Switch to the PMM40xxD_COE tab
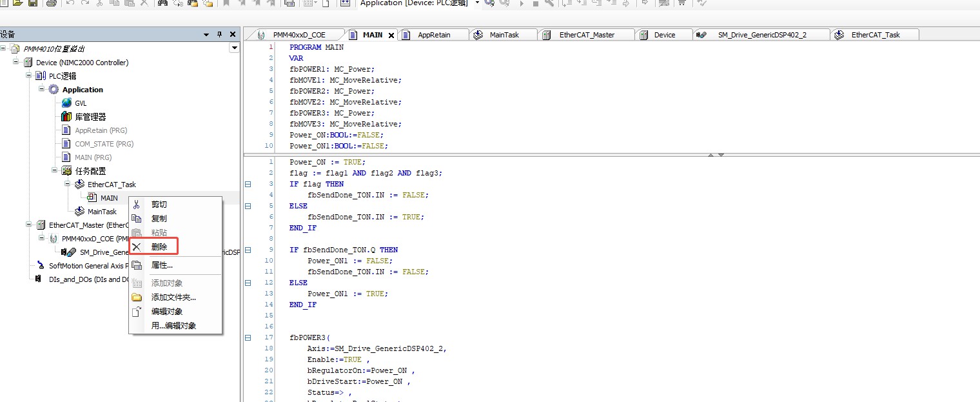The width and height of the screenshot is (980, 402). point(299,35)
